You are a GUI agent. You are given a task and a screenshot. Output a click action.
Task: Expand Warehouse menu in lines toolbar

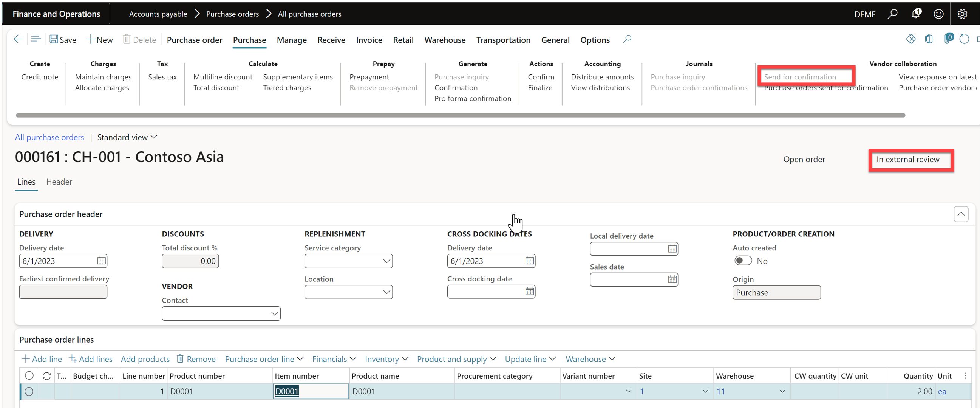point(590,359)
